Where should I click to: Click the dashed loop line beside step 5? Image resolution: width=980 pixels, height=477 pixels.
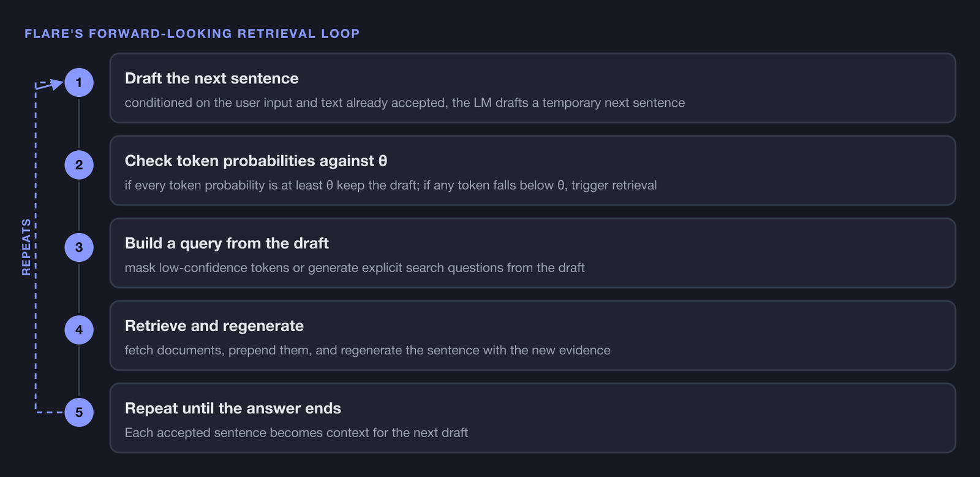(x=49, y=412)
